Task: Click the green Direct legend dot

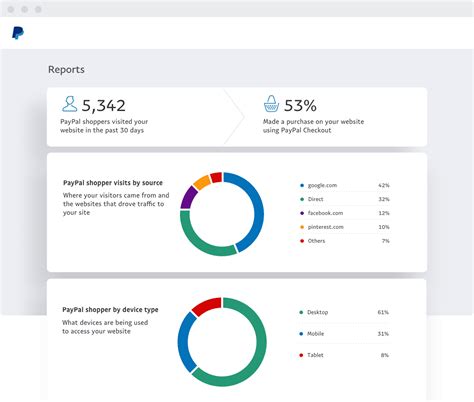Action: click(x=302, y=199)
